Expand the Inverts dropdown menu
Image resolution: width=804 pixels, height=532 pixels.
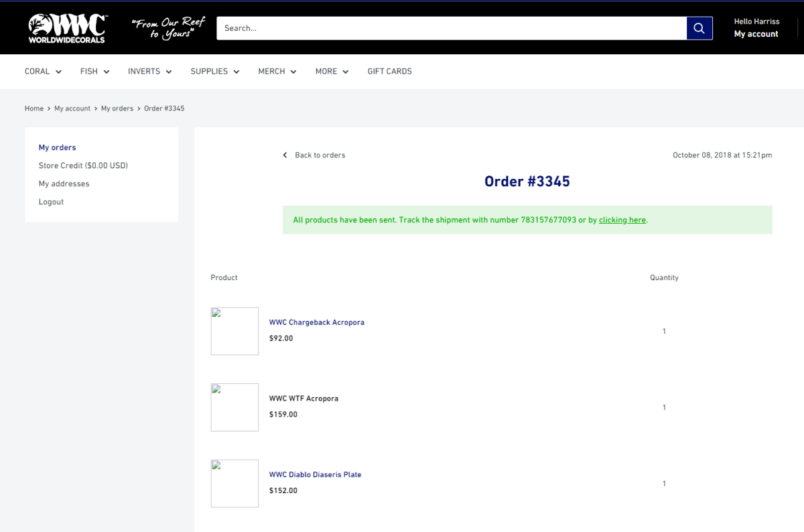pos(149,71)
